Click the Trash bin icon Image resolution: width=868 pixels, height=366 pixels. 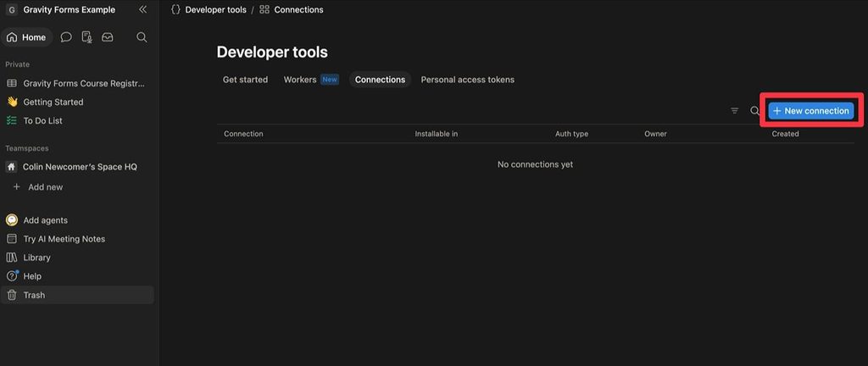[x=12, y=295]
